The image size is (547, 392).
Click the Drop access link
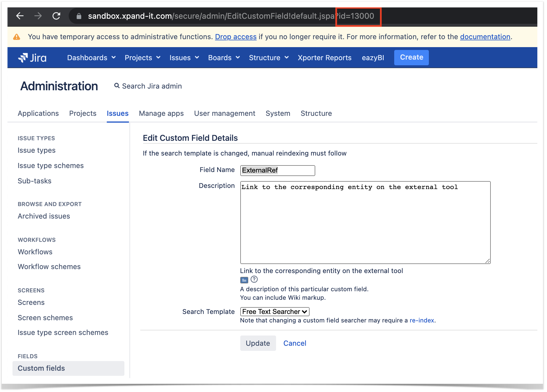pos(236,37)
